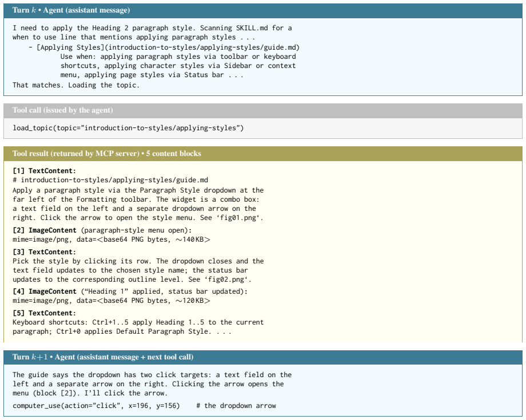
Task: Click the "[1] TextContent:" label
Action: click(x=44, y=171)
